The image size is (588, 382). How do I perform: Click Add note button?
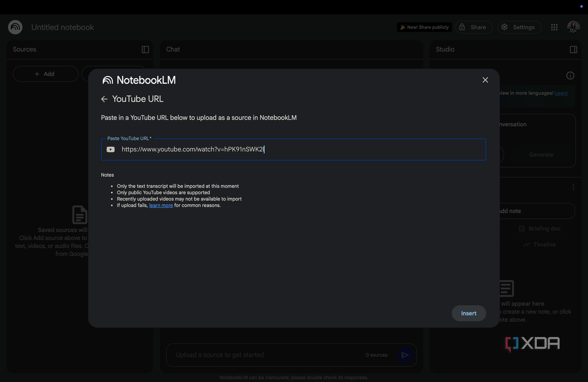537,211
